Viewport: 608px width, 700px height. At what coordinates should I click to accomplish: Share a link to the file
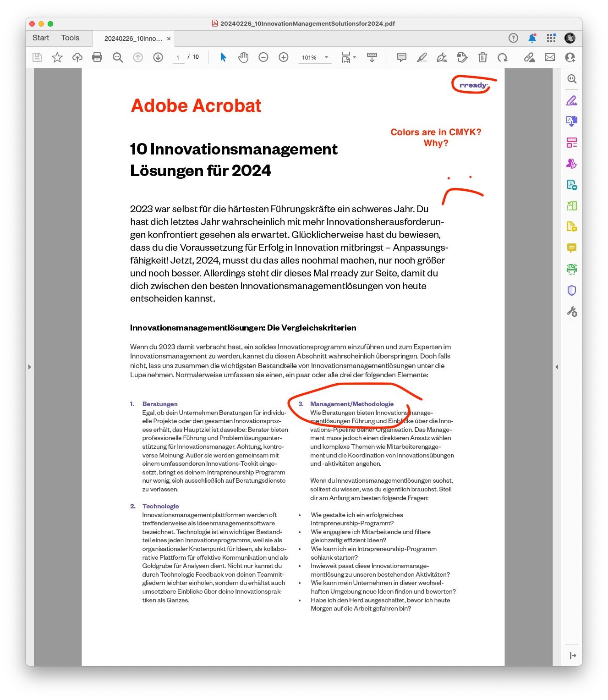tap(530, 57)
